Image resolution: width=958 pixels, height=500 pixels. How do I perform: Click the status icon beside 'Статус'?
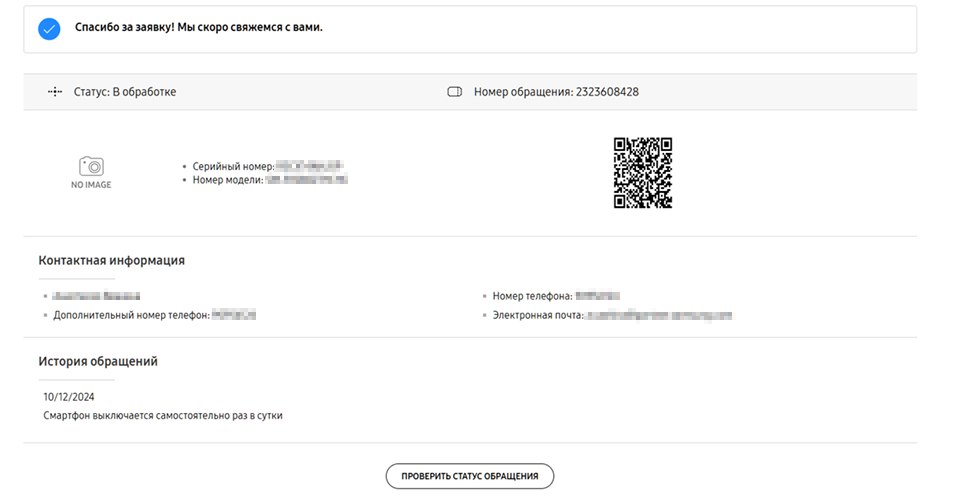(x=55, y=92)
